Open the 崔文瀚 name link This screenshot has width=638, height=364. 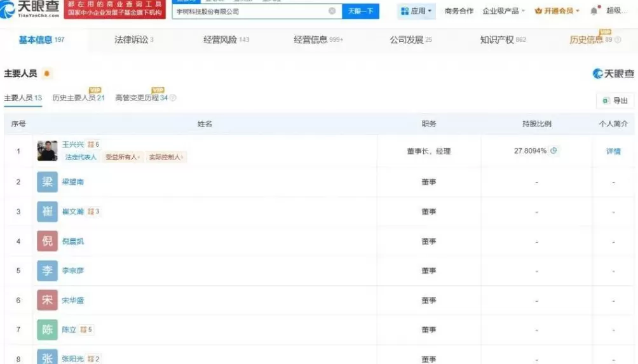(73, 212)
